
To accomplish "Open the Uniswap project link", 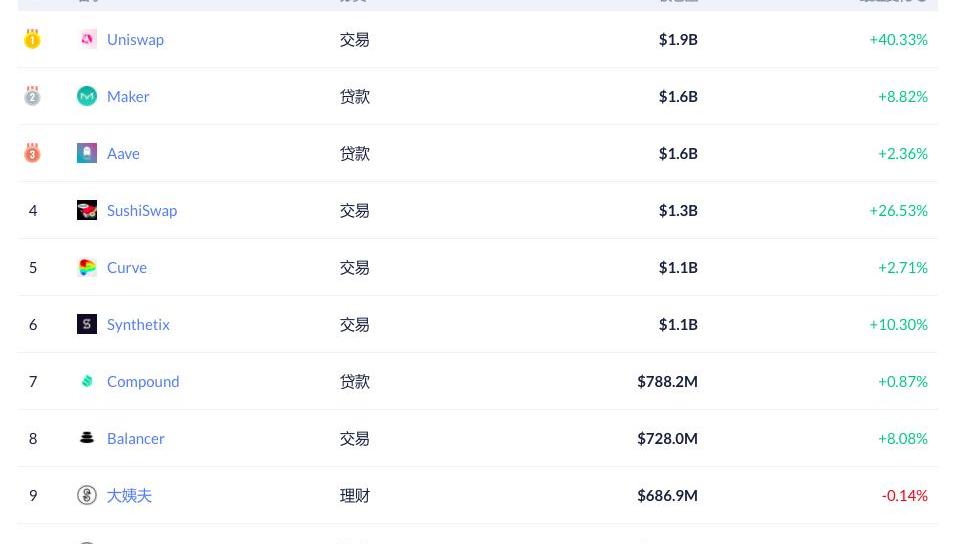I will tap(135, 39).
